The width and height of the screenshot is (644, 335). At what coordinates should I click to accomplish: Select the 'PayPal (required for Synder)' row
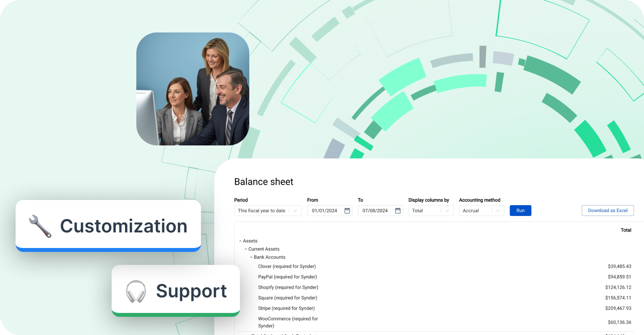[x=435, y=277]
